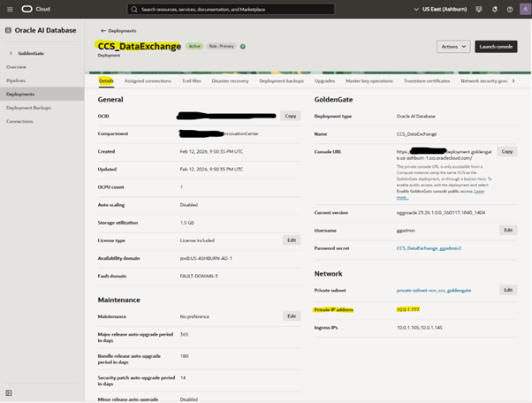Screen dimensions: 532x403
Task: Click the CCS_DataExchange page title
Action: [x=139, y=46]
